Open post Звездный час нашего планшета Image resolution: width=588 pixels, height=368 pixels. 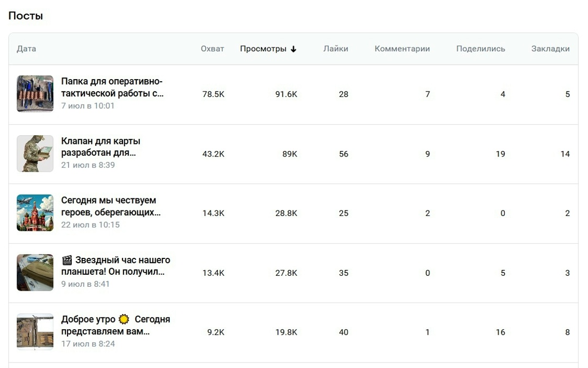tap(115, 266)
